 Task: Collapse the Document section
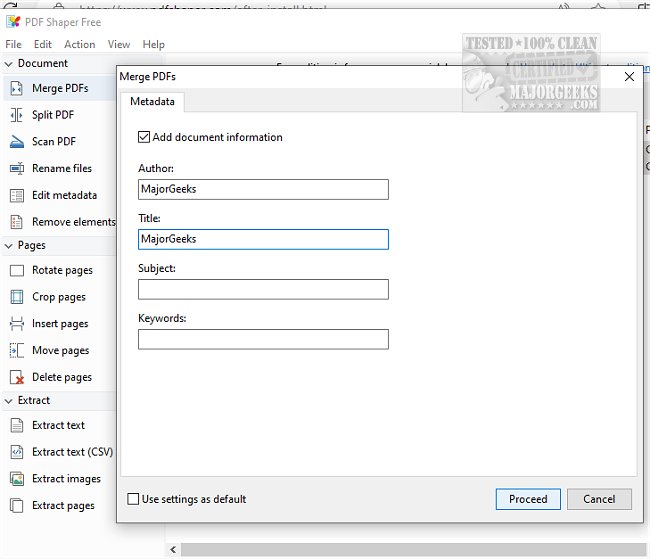pyautogui.click(x=8, y=64)
